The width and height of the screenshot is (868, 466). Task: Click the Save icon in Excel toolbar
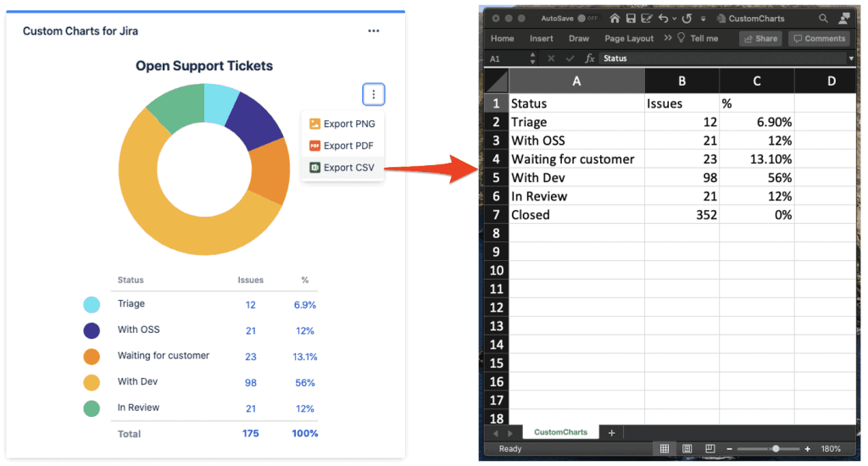pos(632,18)
